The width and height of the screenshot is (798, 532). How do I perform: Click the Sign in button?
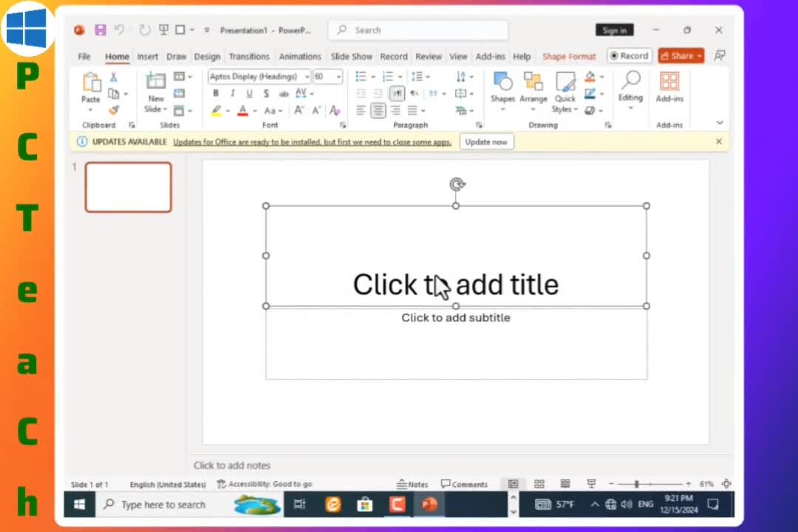pyautogui.click(x=614, y=30)
